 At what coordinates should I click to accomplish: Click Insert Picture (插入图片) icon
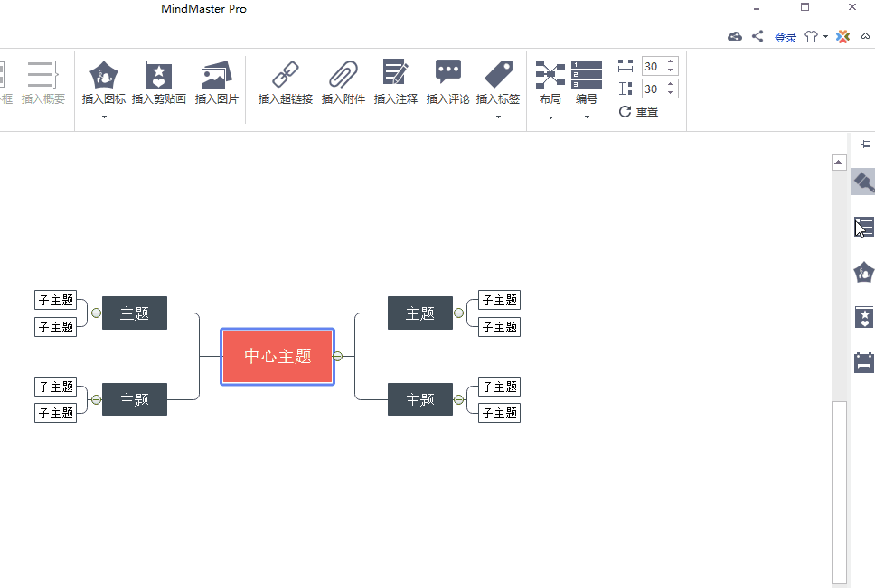pyautogui.click(x=217, y=75)
